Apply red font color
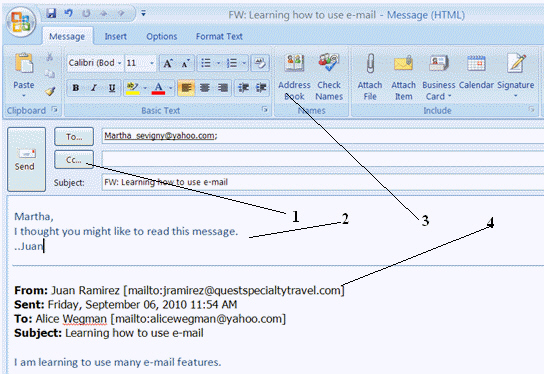The height and width of the screenshot is (374, 544). pos(158,88)
